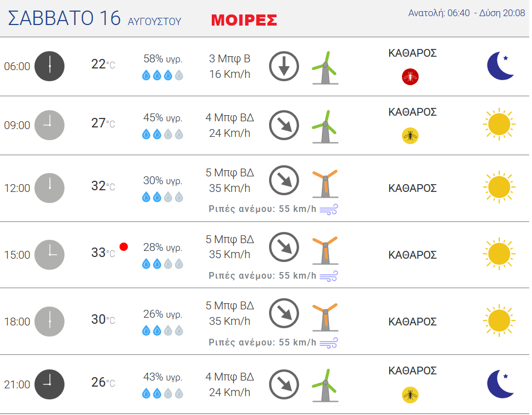Click the ΜΟΙΡΕΣ location title

244,20
